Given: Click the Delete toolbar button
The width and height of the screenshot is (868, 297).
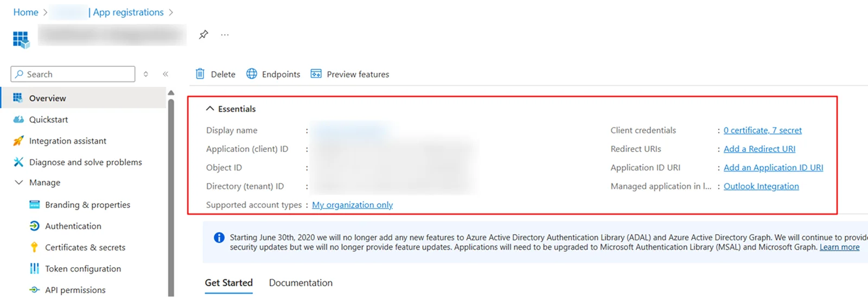Looking at the screenshot, I should pos(215,74).
